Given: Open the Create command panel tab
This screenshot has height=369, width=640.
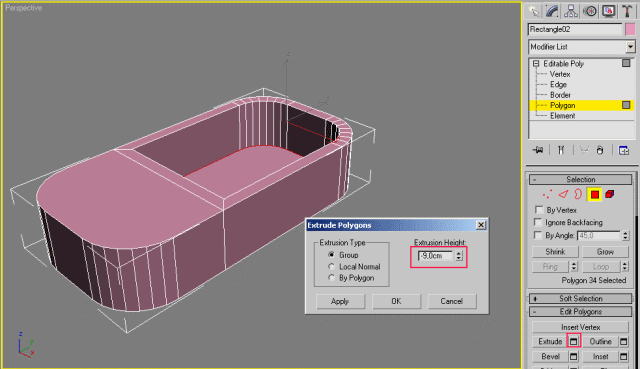Looking at the screenshot, I should [533, 11].
